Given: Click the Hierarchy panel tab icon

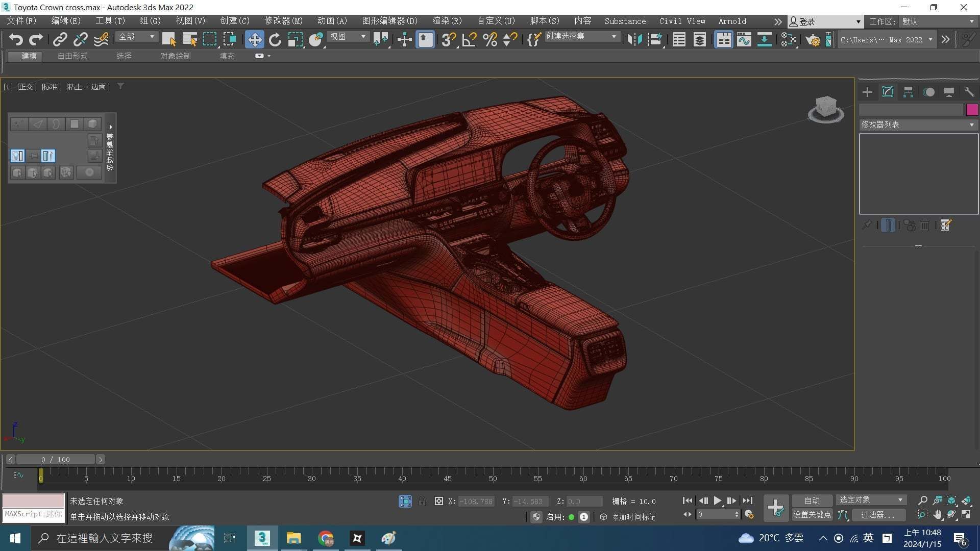Looking at the screenshot, I should tap(908, 92).
